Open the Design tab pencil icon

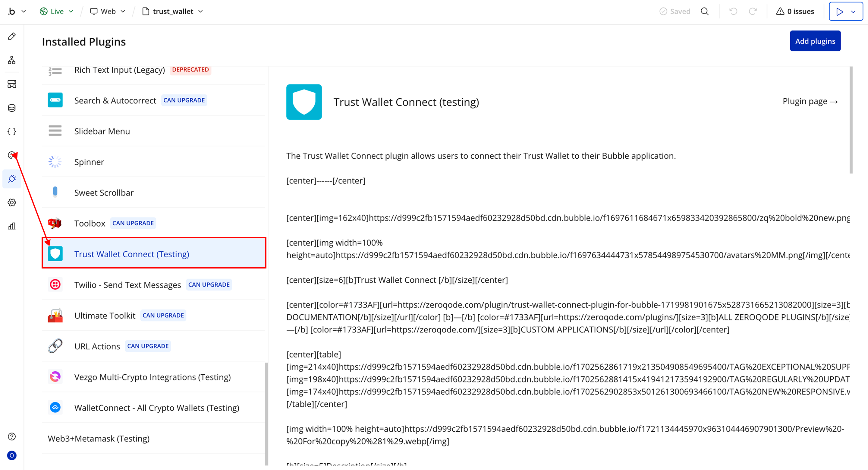(12, 37)
